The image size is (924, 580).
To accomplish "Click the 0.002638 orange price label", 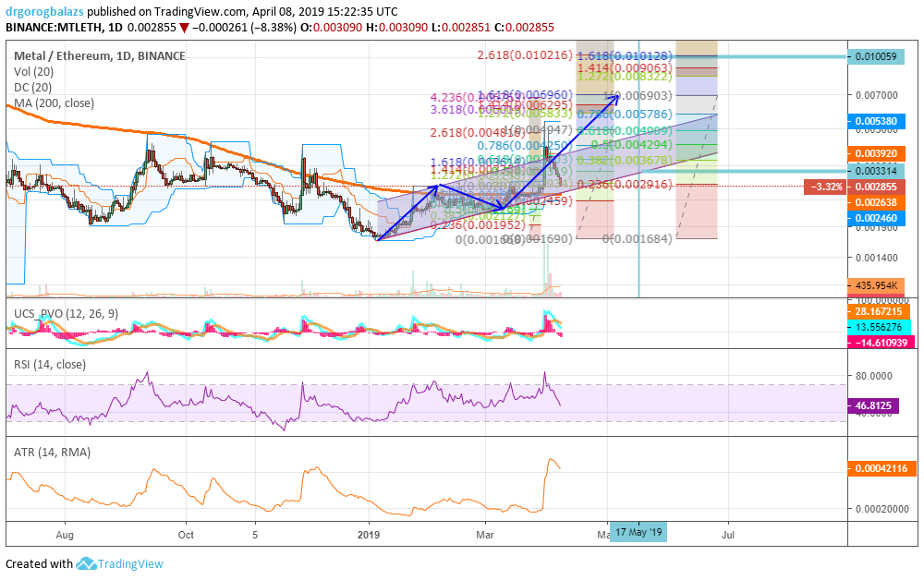I will click(876, 202).
